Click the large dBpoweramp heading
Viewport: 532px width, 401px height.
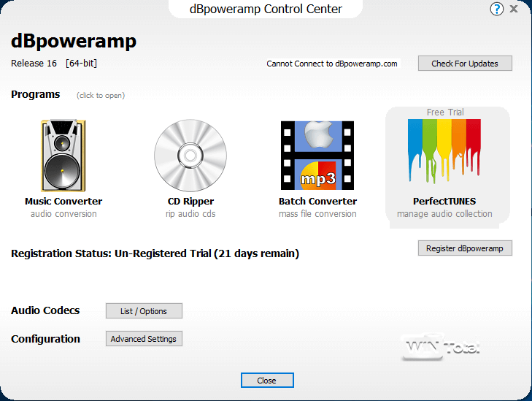(74, 42)
